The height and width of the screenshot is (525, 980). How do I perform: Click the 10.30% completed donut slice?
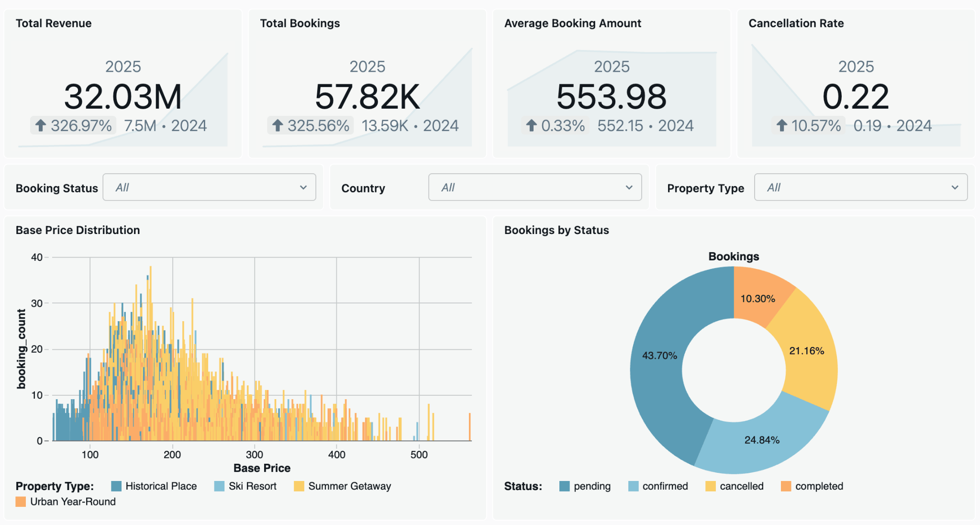point(757,299)
